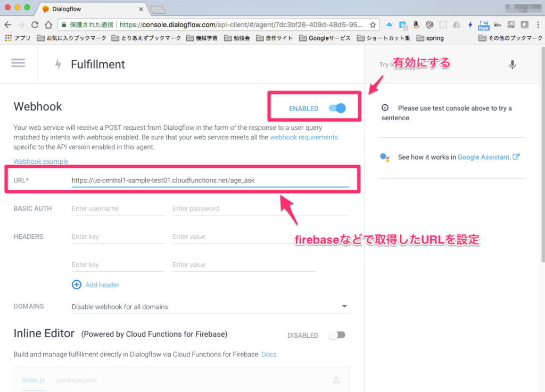545x392 pixels.
Task: Reload the Dialogflow page
Action: (x=35, y=24)
